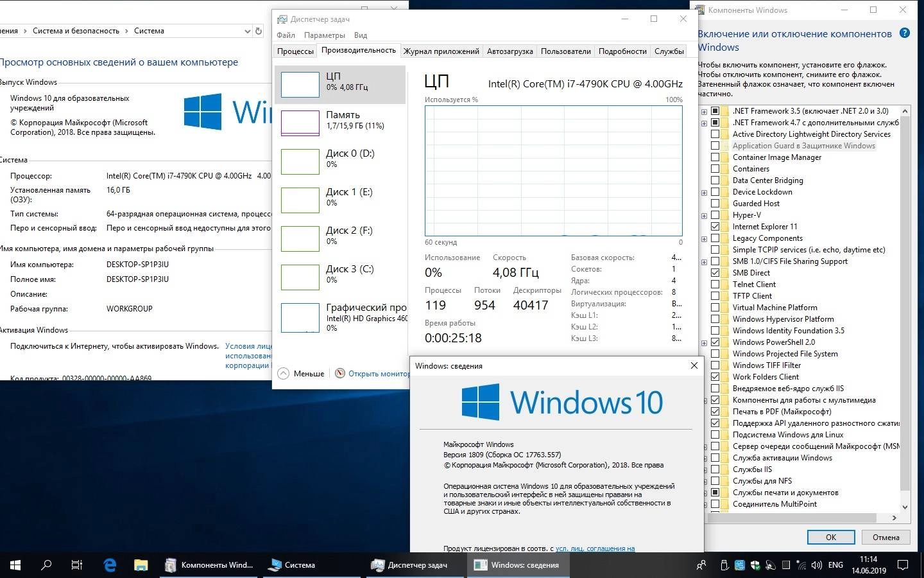The image size is (924, 578).
Task: Open Task View on the taskbar
Action: coord(77,565)
